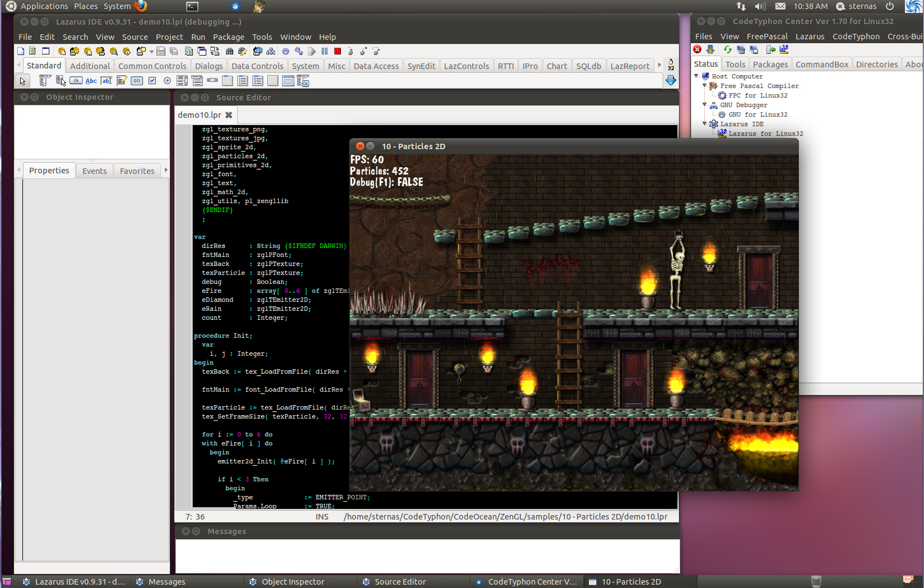Open the Run menu in Lazarus
924x588 pixels.
[x=198, y=37]
